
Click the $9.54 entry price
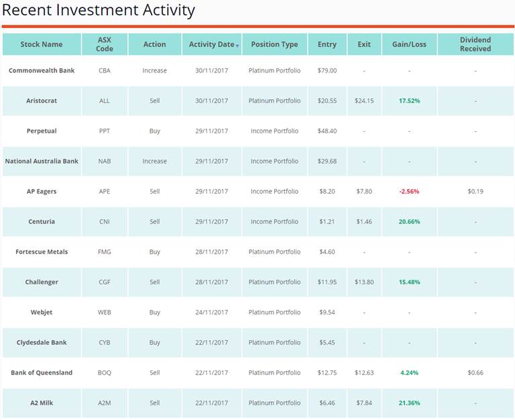coord(327,312)
